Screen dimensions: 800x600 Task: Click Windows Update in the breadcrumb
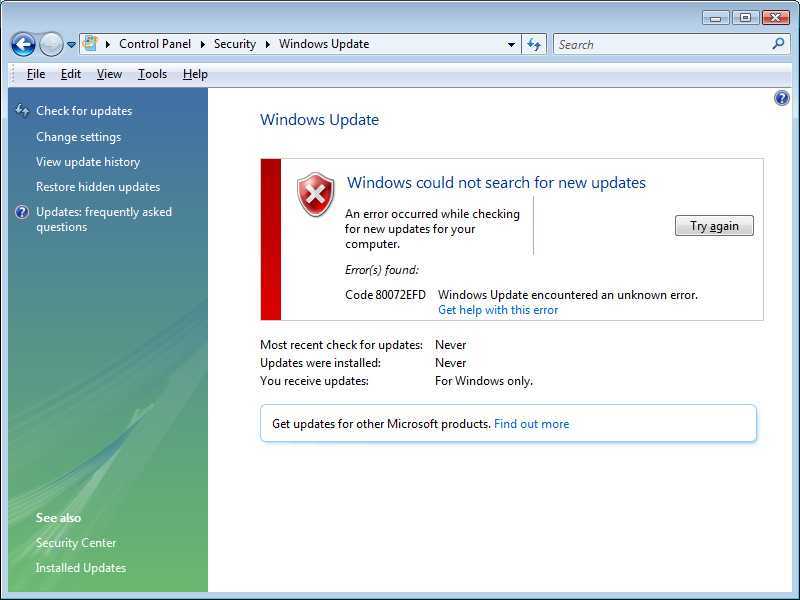(x=324, y=44)
